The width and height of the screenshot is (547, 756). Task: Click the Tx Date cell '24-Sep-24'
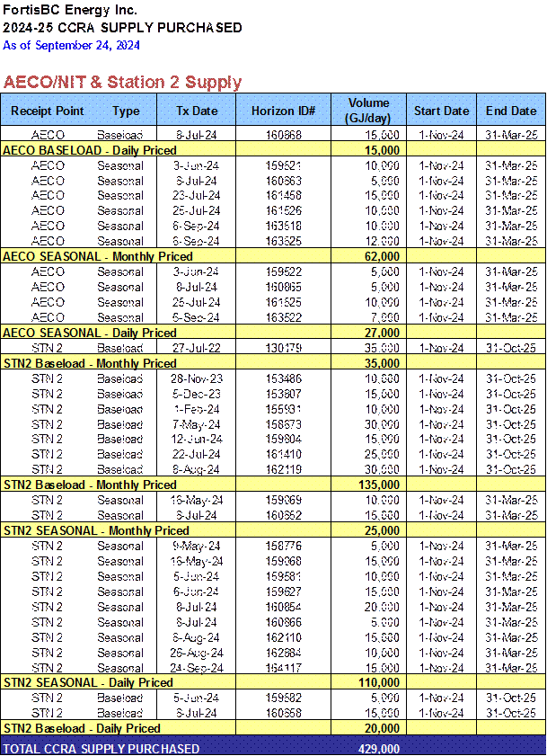(x=197, y=668)
